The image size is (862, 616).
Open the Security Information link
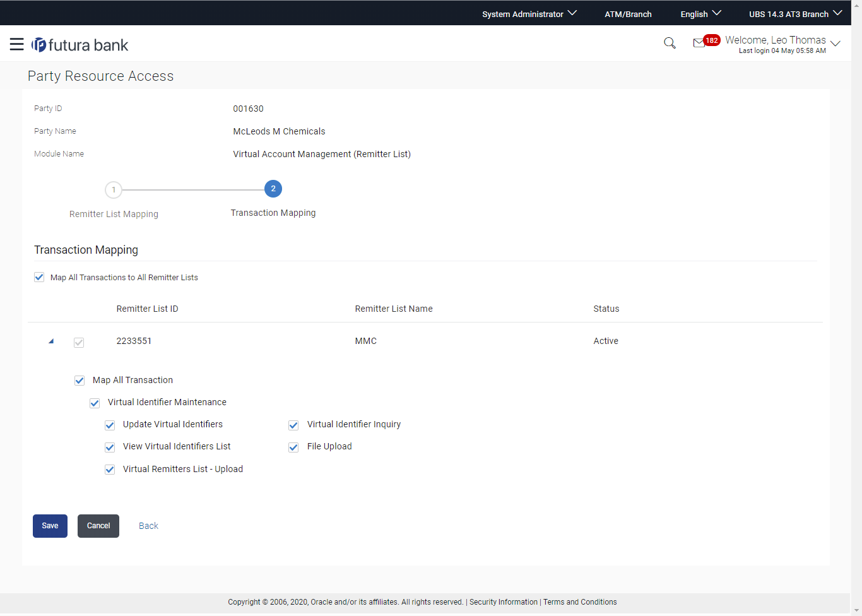click(x=504, y=602)
